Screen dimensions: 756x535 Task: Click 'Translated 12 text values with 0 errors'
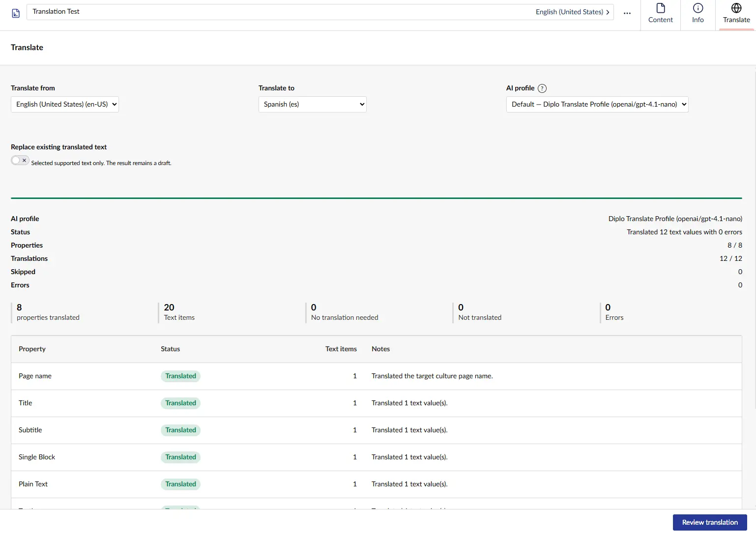[684, 232]
